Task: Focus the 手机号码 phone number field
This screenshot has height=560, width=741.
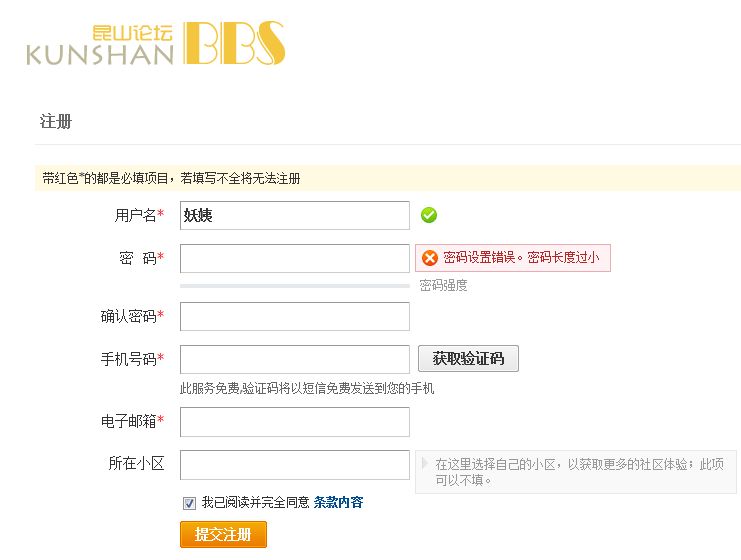Action: 295,359
